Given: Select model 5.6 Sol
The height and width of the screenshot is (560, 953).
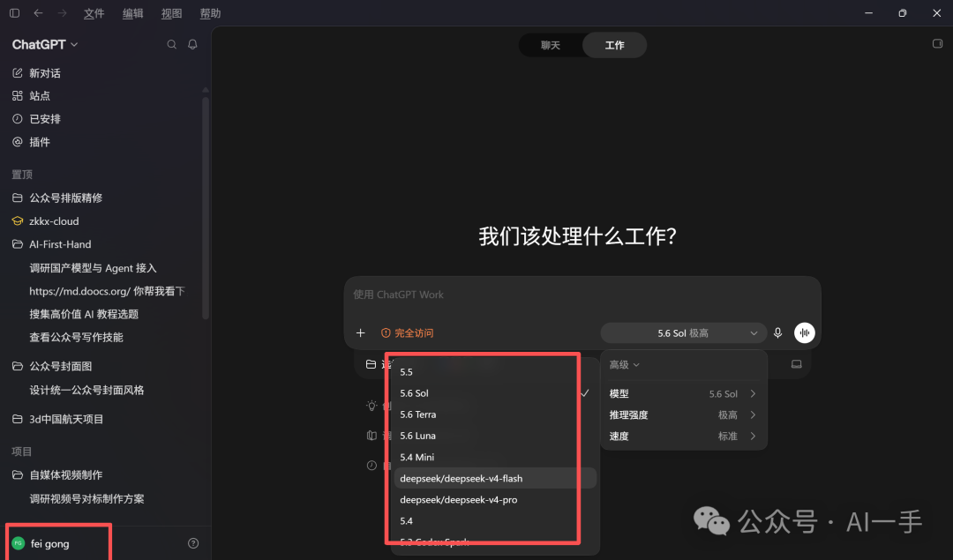Looking at the screenshot, I should click(495, 393).
